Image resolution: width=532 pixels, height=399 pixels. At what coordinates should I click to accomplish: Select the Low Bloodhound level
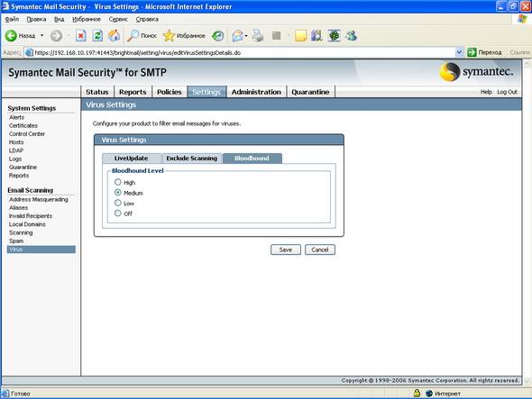coord(118,203)
